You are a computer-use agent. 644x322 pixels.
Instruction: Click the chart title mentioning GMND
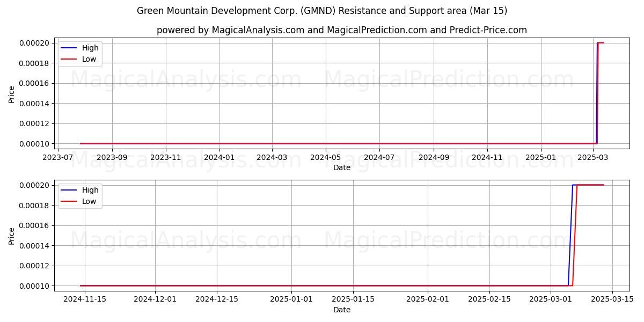[322, 11]
